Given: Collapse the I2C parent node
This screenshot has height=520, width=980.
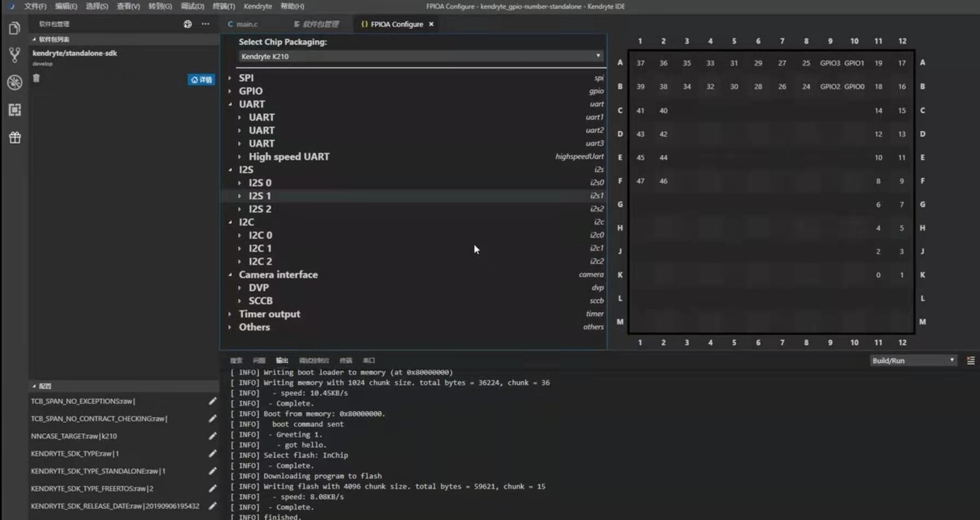Looking at the screenshot, I should coord(230,222).
